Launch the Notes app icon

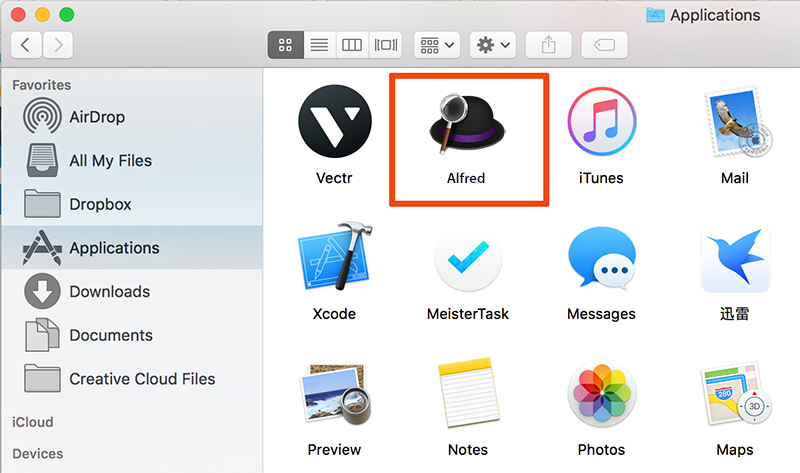point(468,392)
